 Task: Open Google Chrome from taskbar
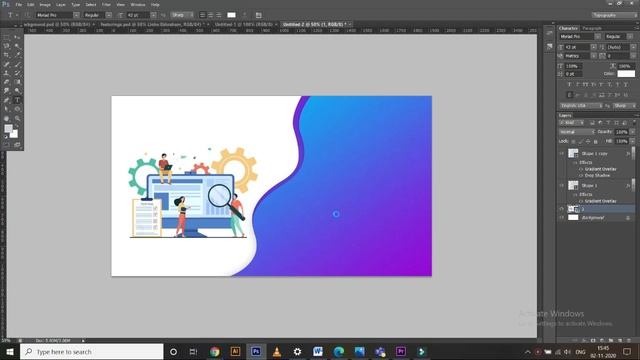click(214, 351)
